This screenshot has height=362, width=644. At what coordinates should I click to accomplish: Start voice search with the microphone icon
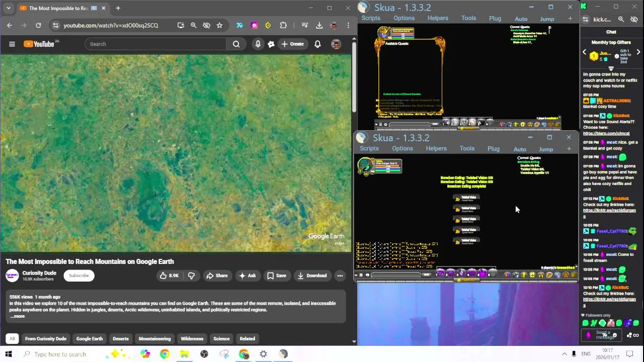point(258,44)
